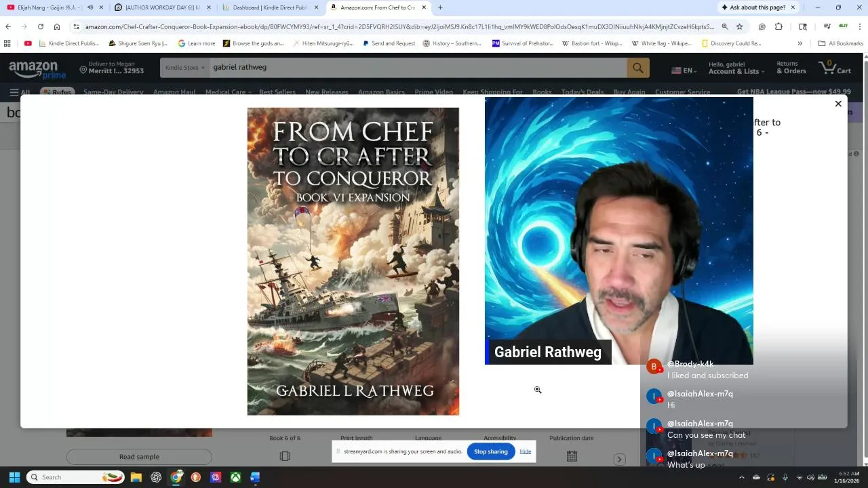Change delivery location Merritt I... 32953
The image size is (868, 488).
(x=112, y=68)
